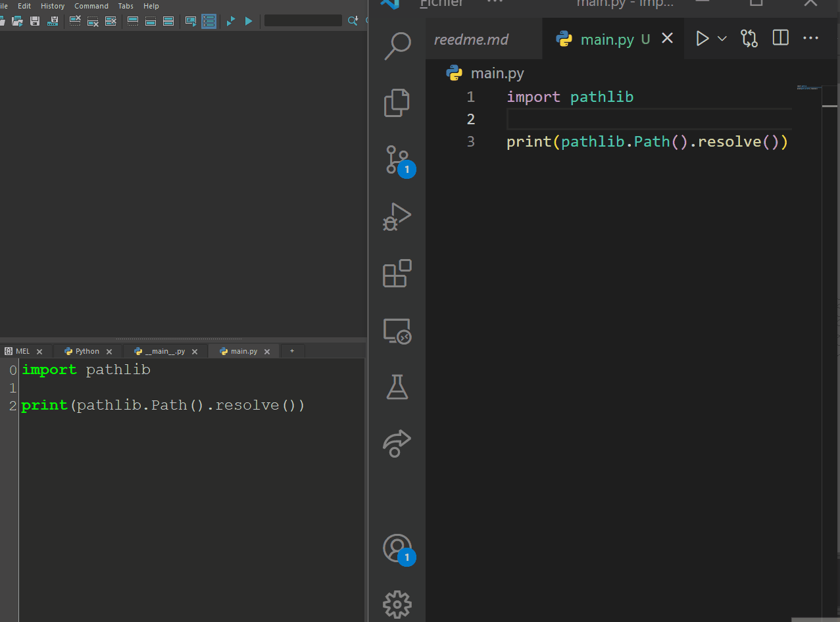Switch to Show Both History and Input panes
The height and width of the screenshot is (622, 840).
point(168,21)
